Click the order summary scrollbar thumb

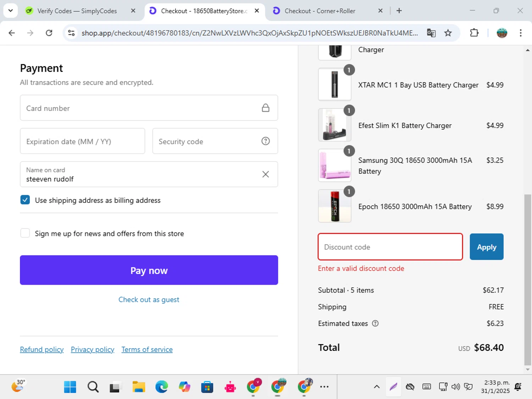(528, 279)
